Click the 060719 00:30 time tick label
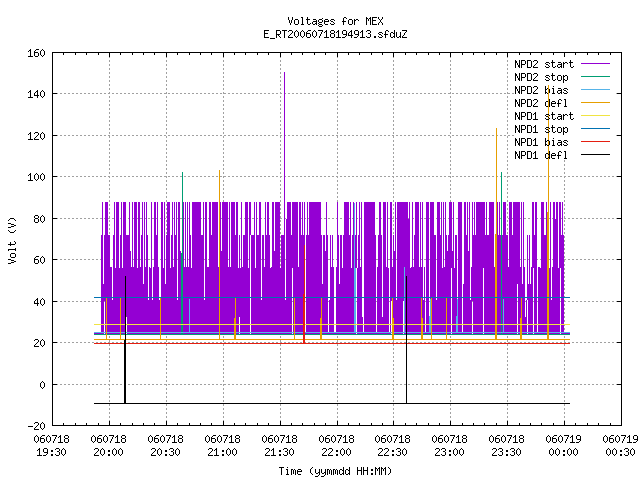This screenshot has height=480, width=640. point(620,446)
